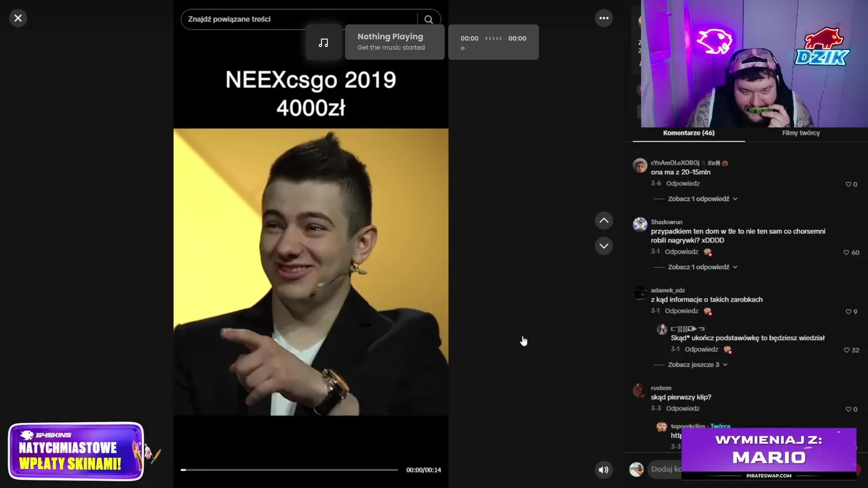Expand 'Zobacz 1 odpowiedź' under Shadowrun comment
The width and height of the screenshot is (868, 488).
(702, 267)
